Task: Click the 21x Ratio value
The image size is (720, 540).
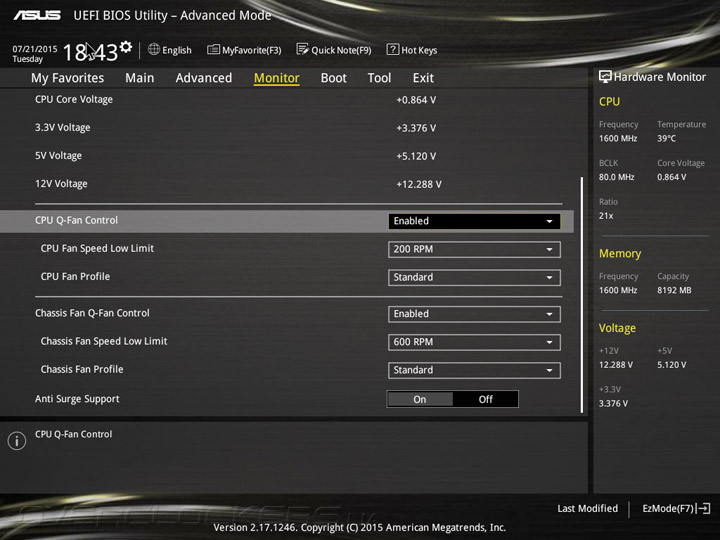Action: click(606, 216)
